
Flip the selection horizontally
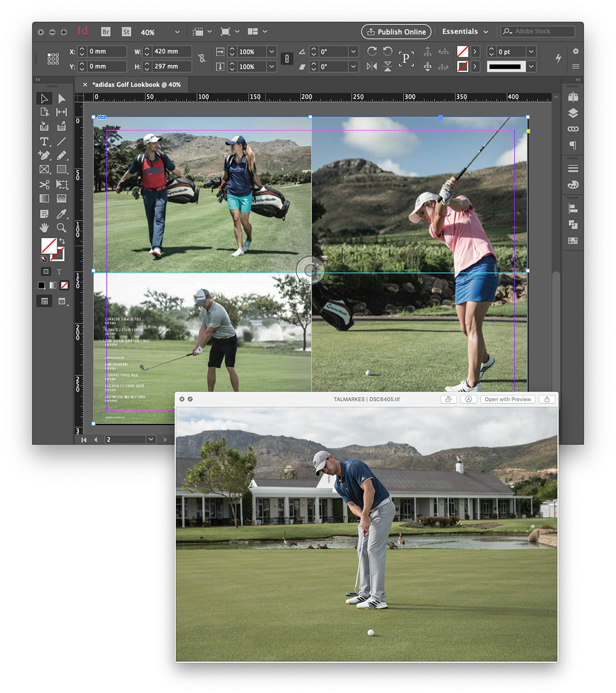[x=372, y=66]
